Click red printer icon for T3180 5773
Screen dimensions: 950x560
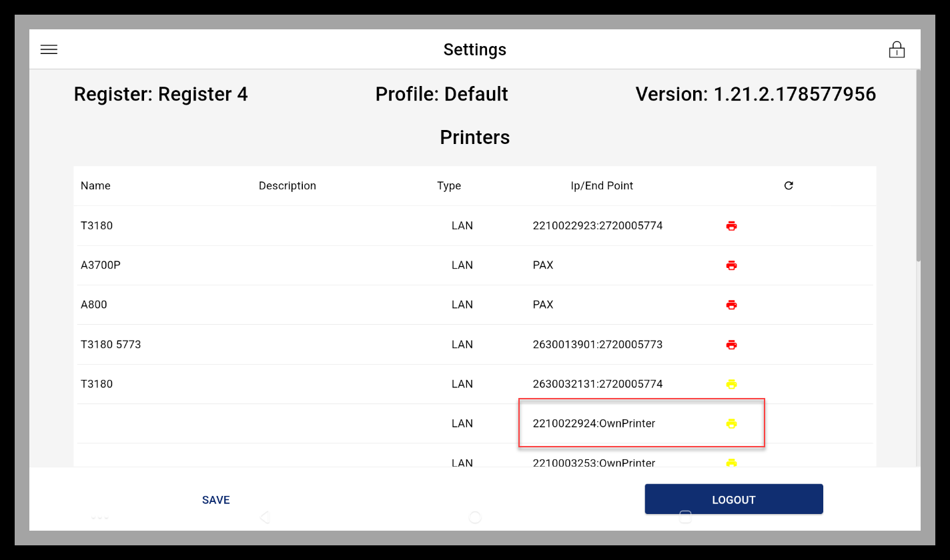731,345
